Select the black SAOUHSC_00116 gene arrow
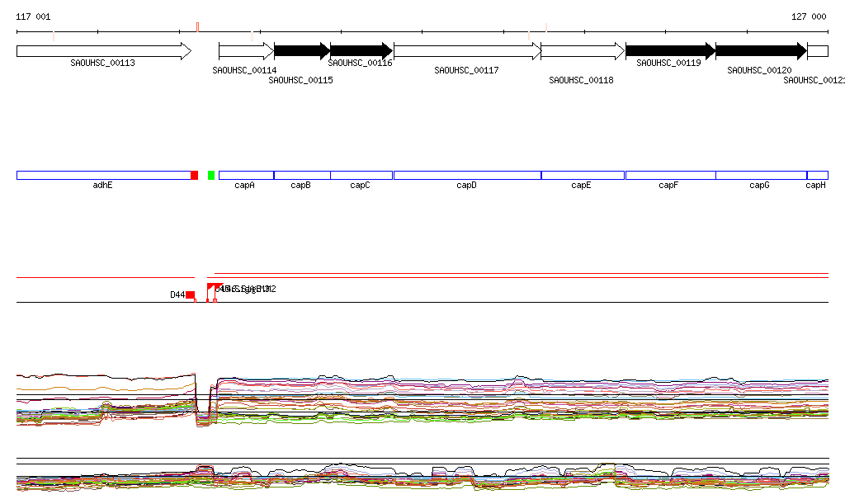Image resolution: width=845 pixels, height=504 pixels. click(361, 51)
